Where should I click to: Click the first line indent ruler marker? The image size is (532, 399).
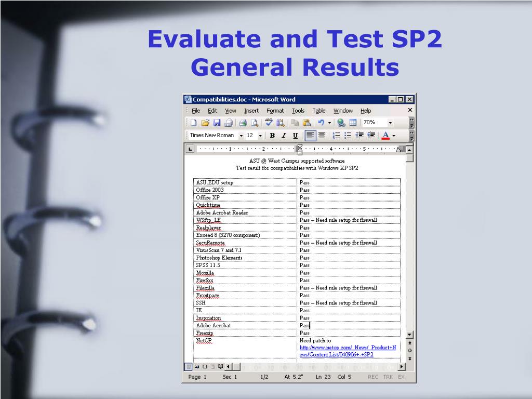coord(300,146)
